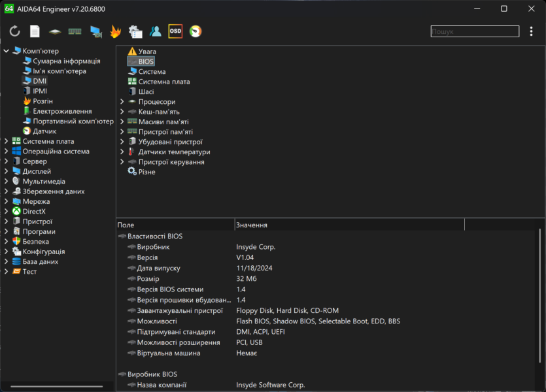Expand the Операційна система node
The width and height of the screenshot is (546, 392).
tap(7, 152)
